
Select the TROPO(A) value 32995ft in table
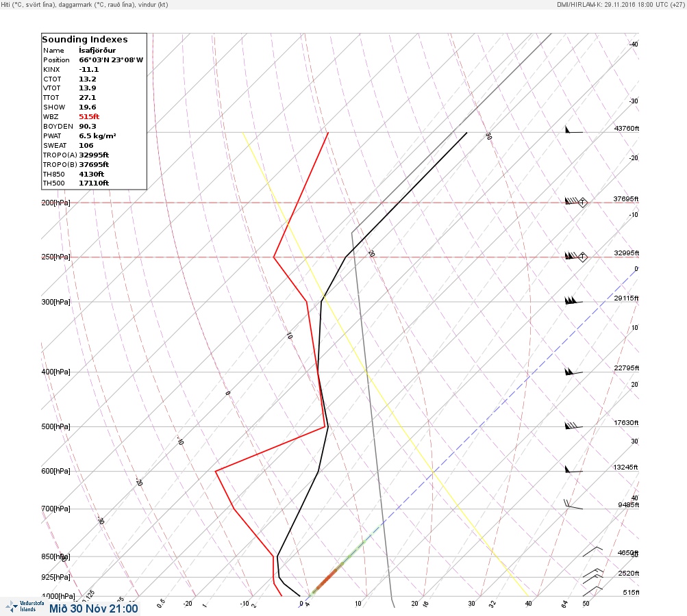coord(94,155)
